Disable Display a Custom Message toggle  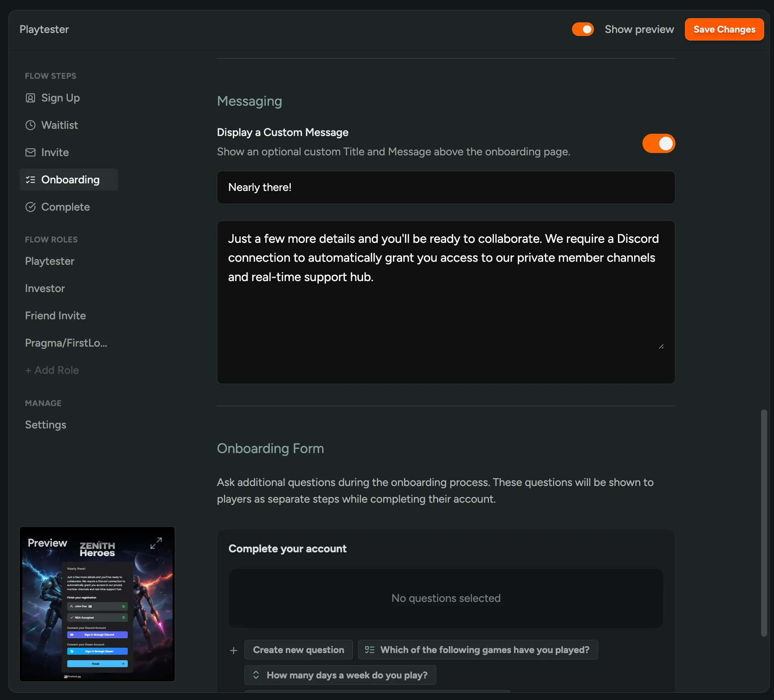click(658, 144)
